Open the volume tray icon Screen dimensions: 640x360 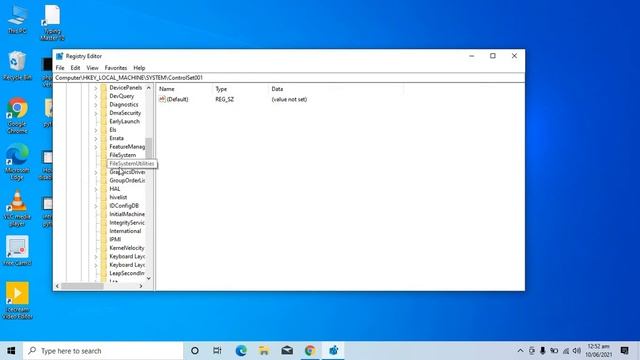[x=577, y=351]
